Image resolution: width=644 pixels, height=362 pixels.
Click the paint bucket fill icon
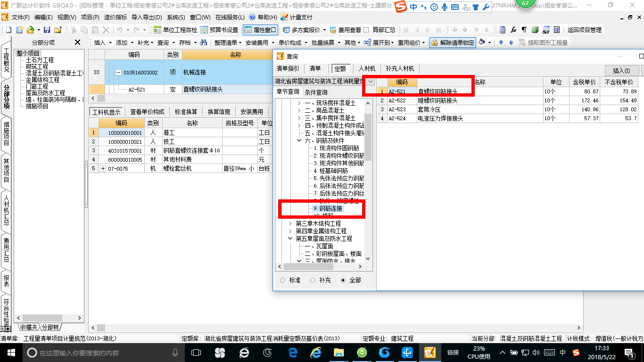coord(481,42)
